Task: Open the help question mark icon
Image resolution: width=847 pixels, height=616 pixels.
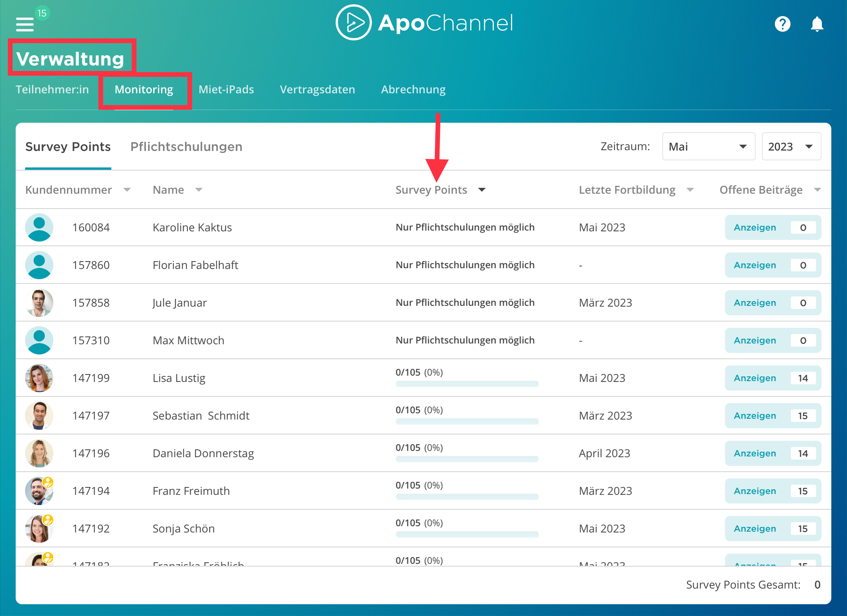Action: pyautogui.click(x=782, y=24)
